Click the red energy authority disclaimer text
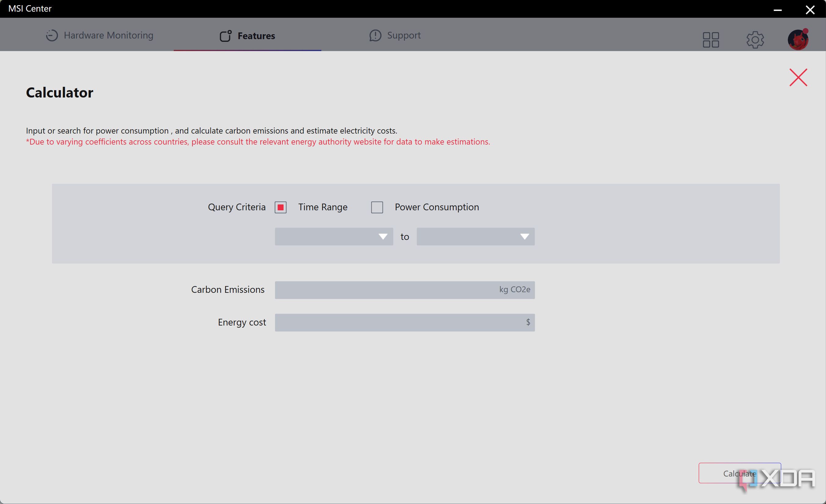 click(x=258, y=142)
